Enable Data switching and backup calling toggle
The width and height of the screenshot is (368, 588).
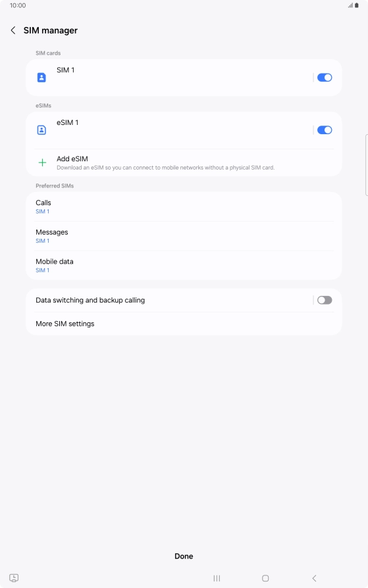325,300
